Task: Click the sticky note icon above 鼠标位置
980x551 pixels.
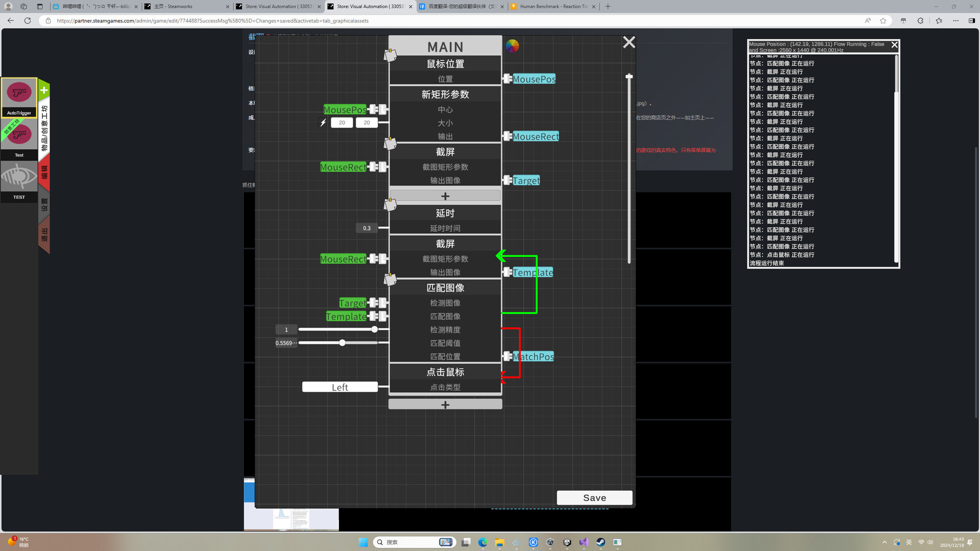Action: 390,55
